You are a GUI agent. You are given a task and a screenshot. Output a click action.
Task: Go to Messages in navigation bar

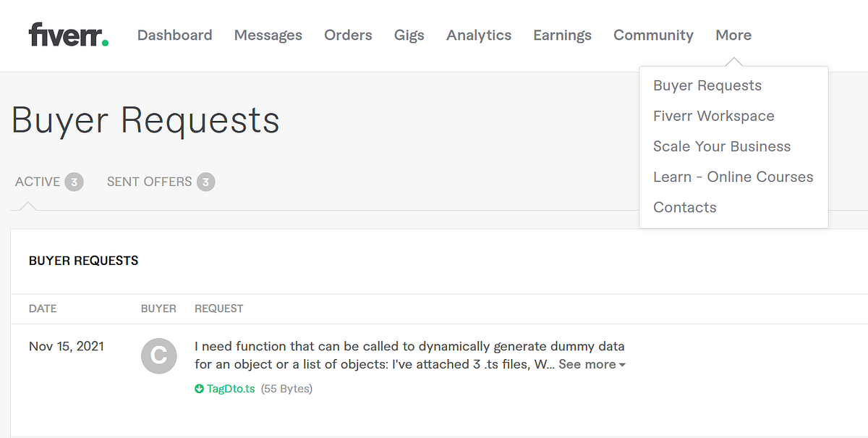click(268, 35)
